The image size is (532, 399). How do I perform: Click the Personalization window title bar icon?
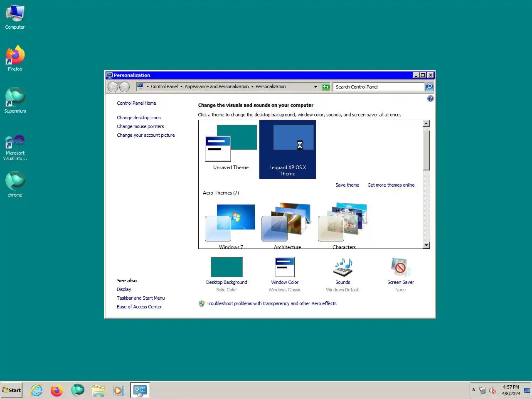pyautogui.click(x=110, y=75)
